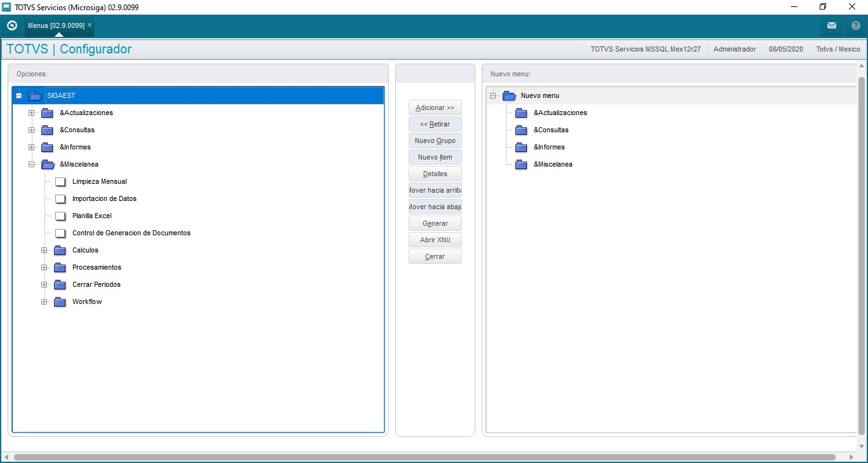The width and height of the screenshot is (868, 463).
Task: Click the TOTVS round logo icon
Action: tap(11, 26)
